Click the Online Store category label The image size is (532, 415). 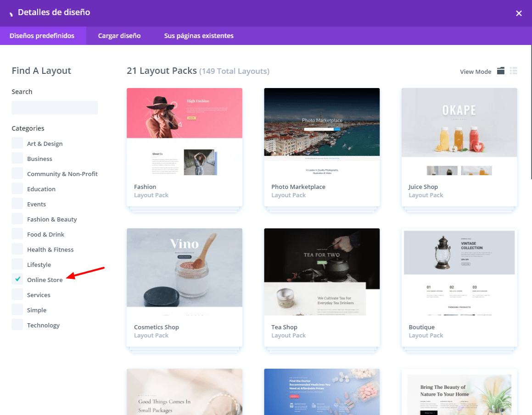[45, 280]
